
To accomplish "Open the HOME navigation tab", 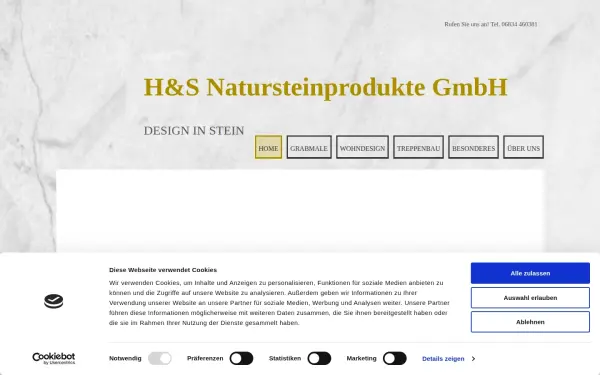I will point(268,147).
